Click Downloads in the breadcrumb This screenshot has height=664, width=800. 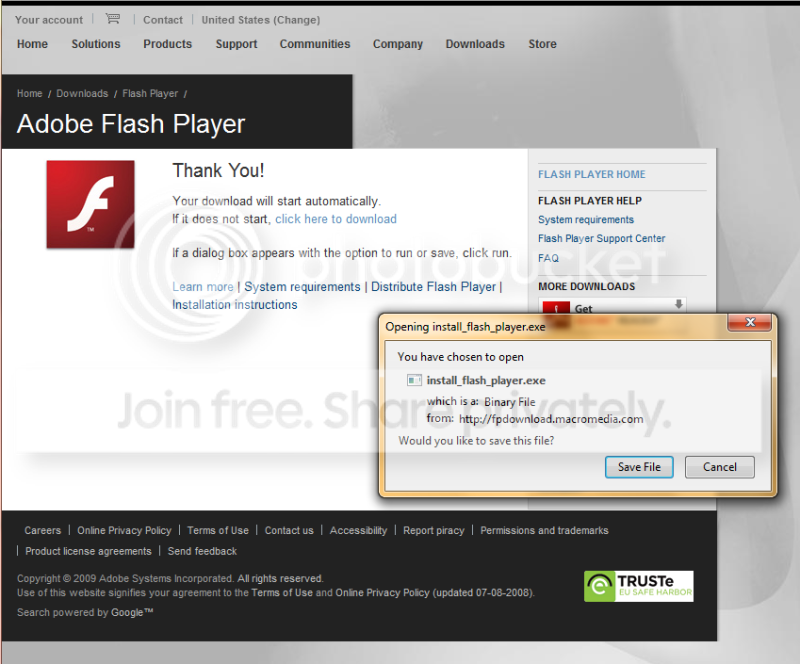(x=82, y=93)
